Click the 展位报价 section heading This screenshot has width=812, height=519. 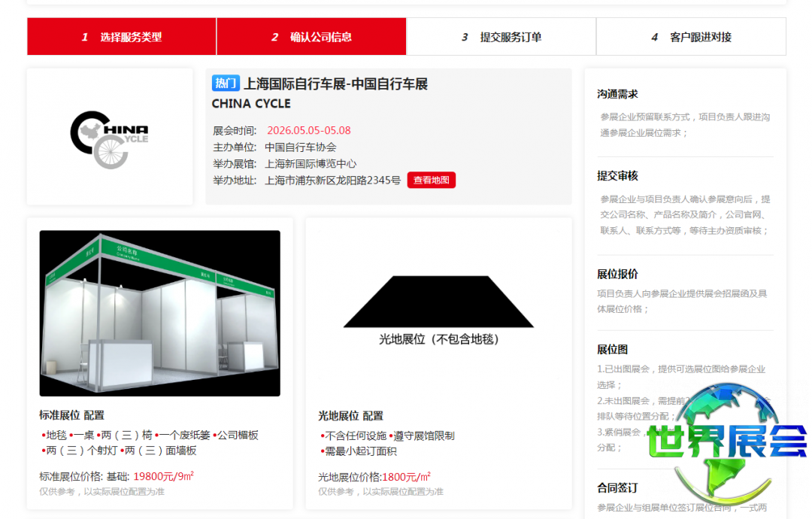(x=617, y=275)
